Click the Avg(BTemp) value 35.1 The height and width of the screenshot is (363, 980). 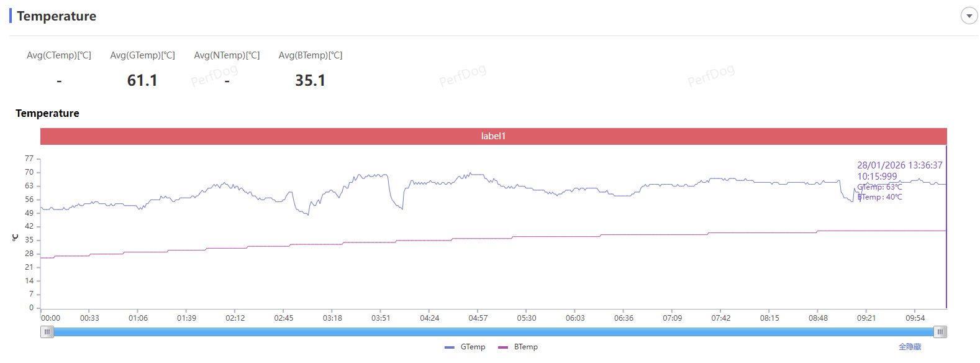[x=310, y=80]
